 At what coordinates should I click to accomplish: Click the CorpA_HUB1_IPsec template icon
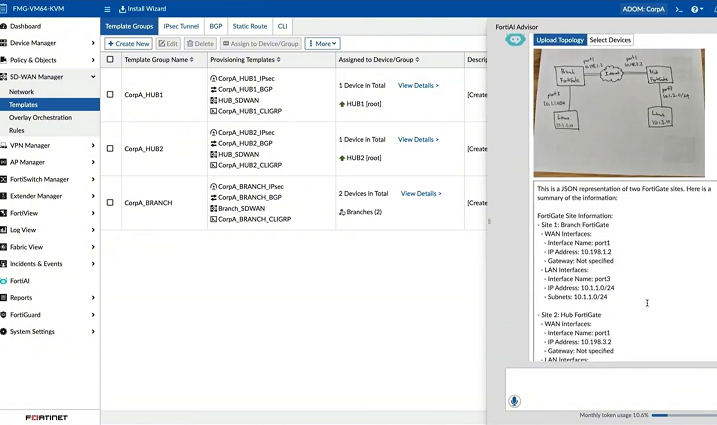point(214,78)
